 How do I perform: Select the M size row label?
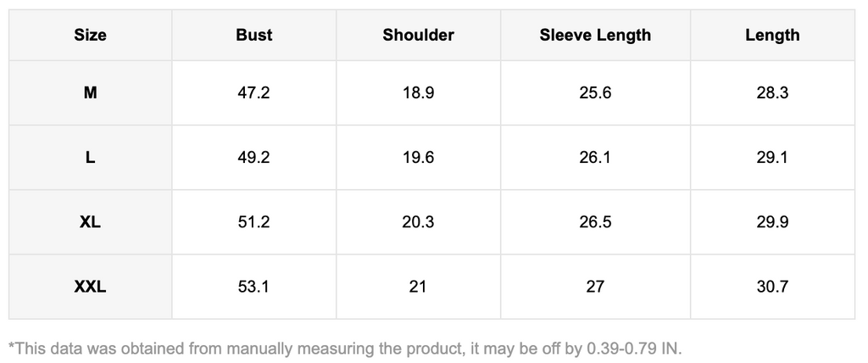click(x=90, y=92)
